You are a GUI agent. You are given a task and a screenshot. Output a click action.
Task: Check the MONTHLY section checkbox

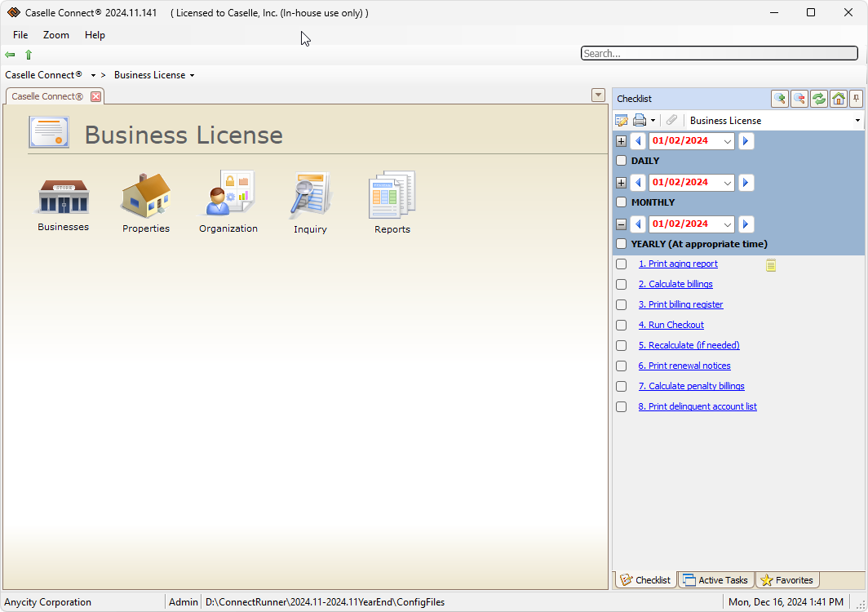(621, 202)
